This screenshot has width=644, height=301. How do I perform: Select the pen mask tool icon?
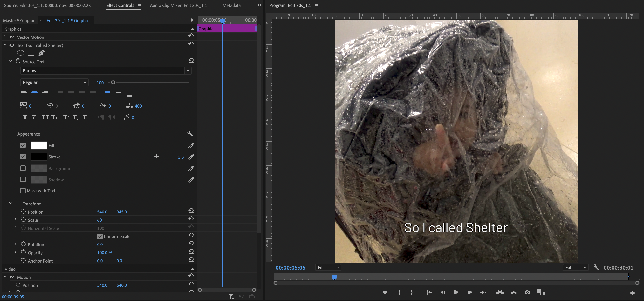tap(42, 53)
